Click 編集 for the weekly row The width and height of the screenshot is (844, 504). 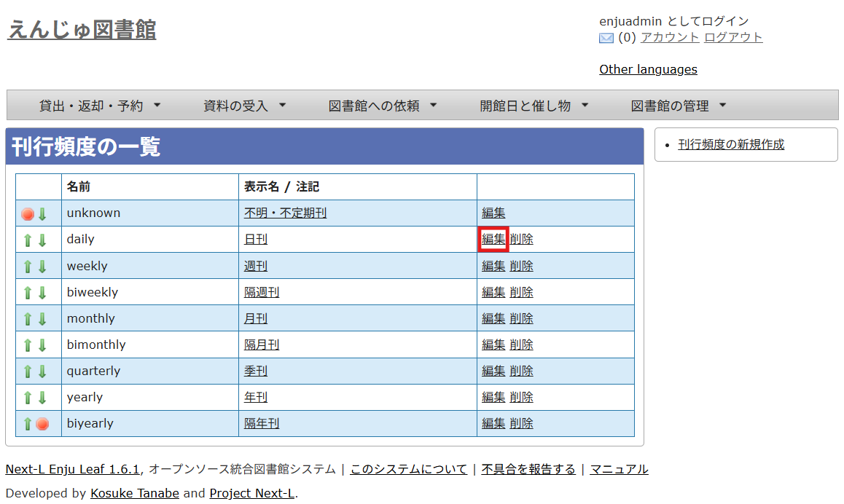click(x=493, y=266)
